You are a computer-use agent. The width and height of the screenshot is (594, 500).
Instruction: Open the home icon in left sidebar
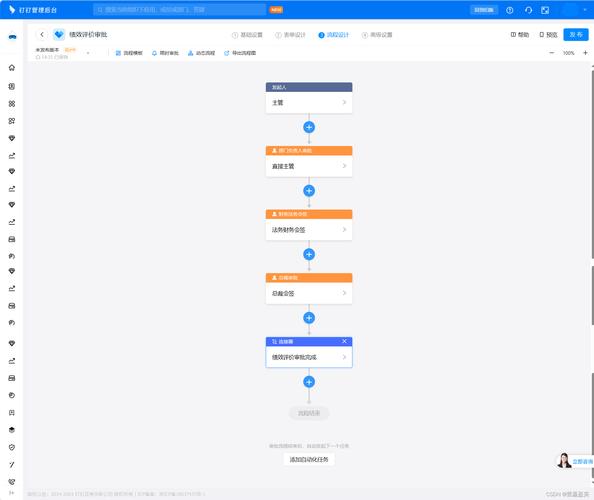pyautogui.click(x=12, y=68)
